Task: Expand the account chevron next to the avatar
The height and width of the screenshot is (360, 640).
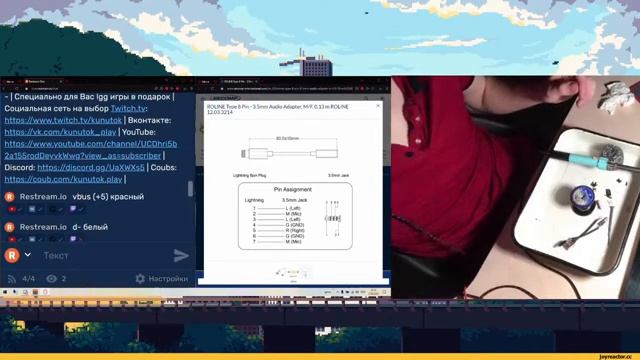Action: coord(27,255)
